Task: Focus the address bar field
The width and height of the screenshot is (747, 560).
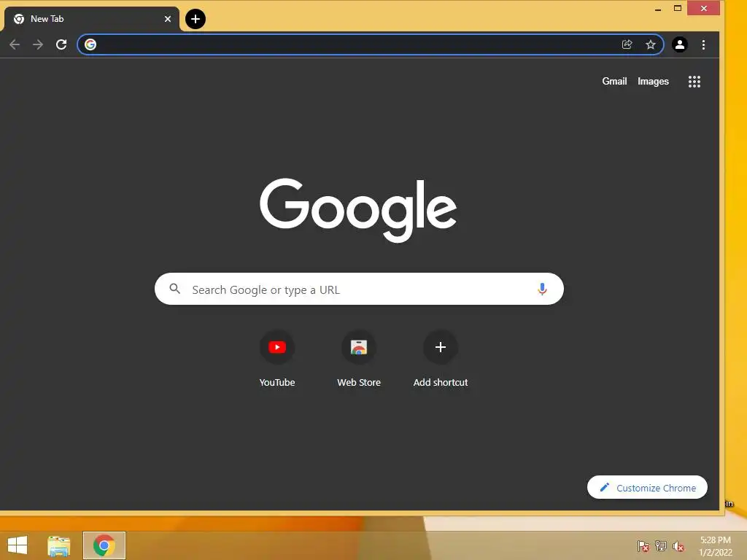Action: [371, 44]
